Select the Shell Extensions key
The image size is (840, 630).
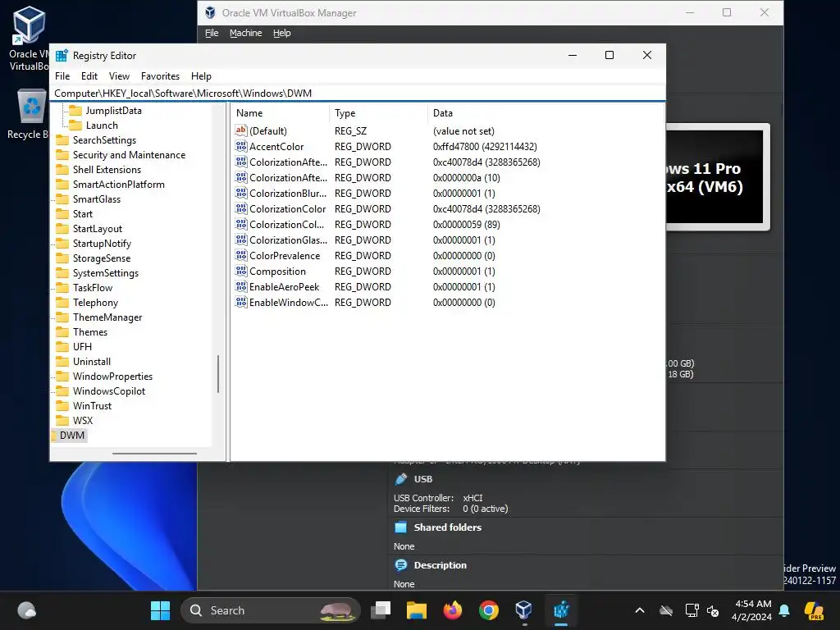point(107,170)
